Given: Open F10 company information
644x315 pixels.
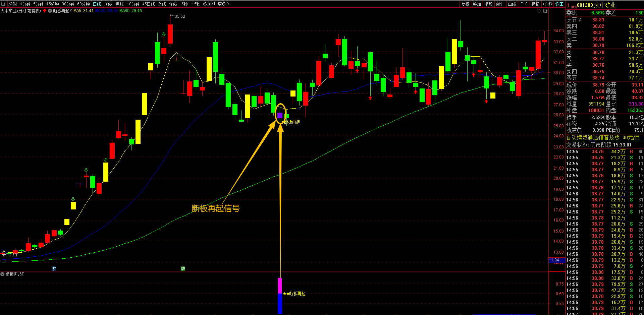Looking at the screenshot, I should [524, 4].
